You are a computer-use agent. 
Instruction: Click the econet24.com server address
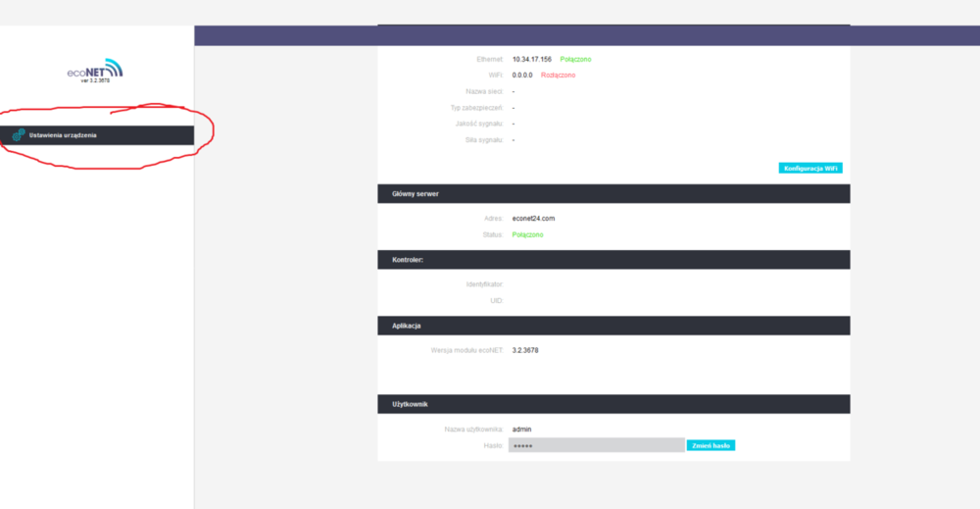click(533, 219)
